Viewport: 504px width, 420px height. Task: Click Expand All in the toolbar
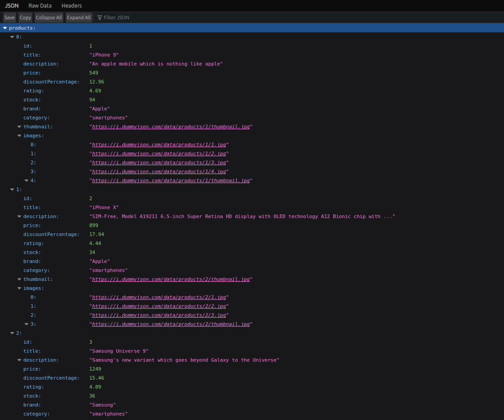(79, 17)
